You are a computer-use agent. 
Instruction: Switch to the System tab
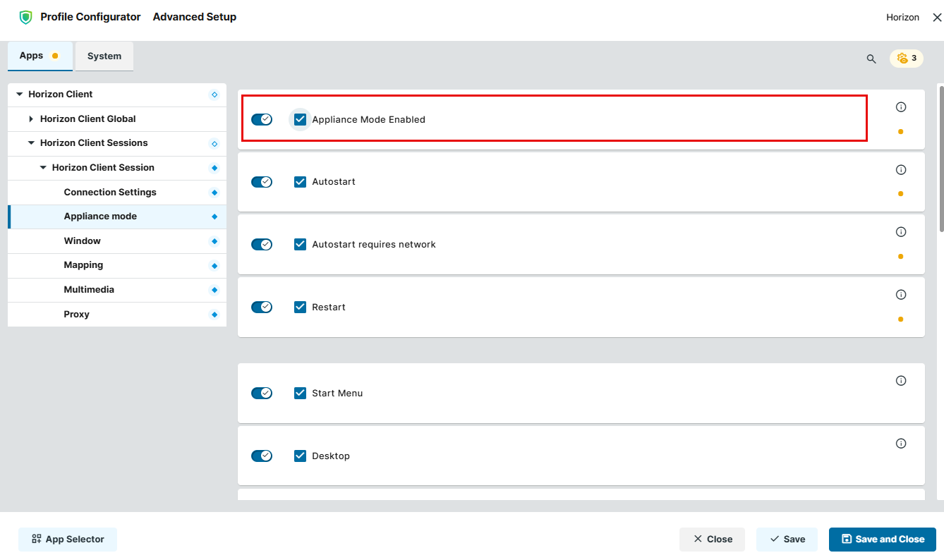(104, 56)
